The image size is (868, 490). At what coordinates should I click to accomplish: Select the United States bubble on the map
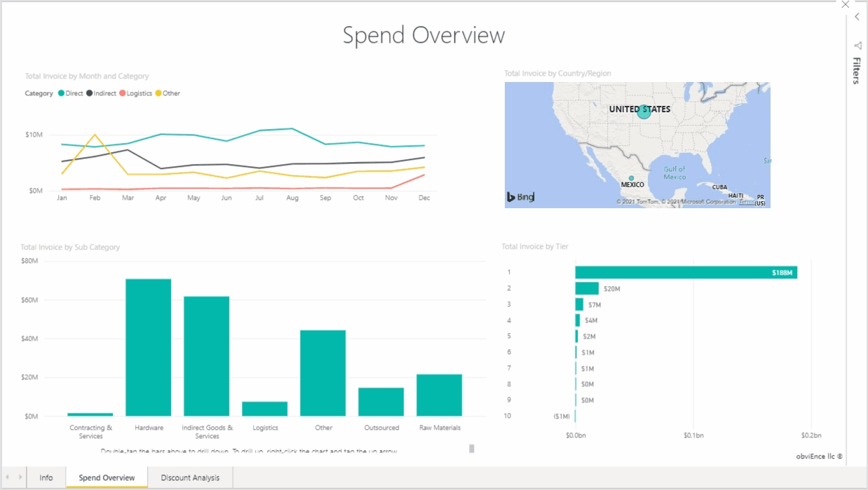tap(644, 111)
